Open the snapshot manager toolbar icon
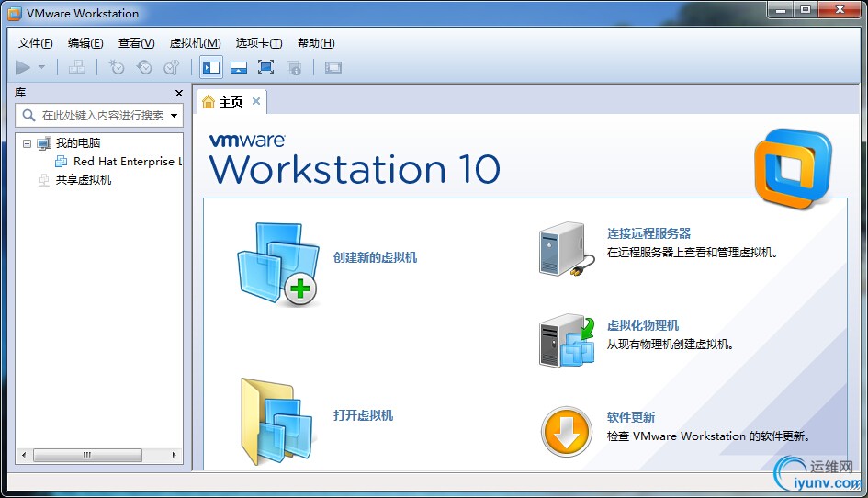The image size is (868, 498). point(172,68)
